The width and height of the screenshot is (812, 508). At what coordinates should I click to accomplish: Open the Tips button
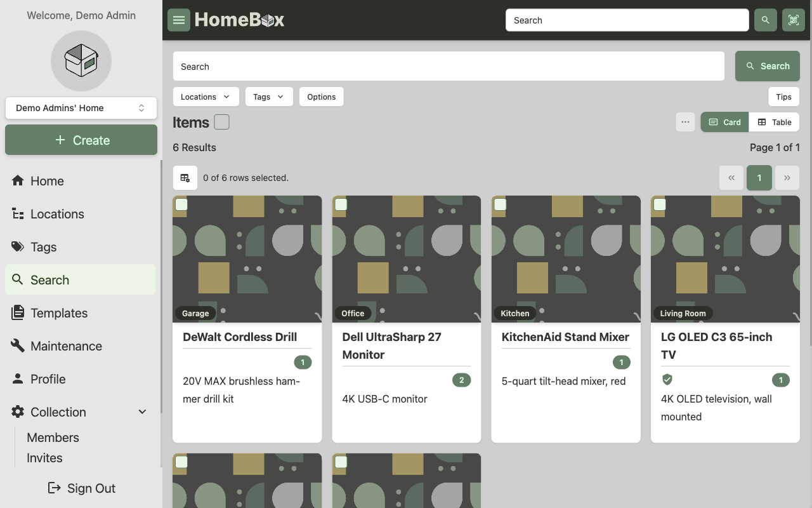point(783,97)
